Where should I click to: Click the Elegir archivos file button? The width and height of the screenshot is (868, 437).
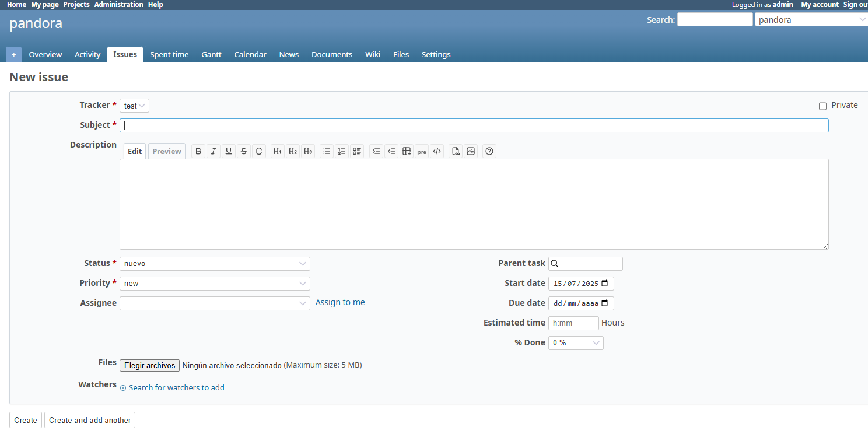pos(150,365)
